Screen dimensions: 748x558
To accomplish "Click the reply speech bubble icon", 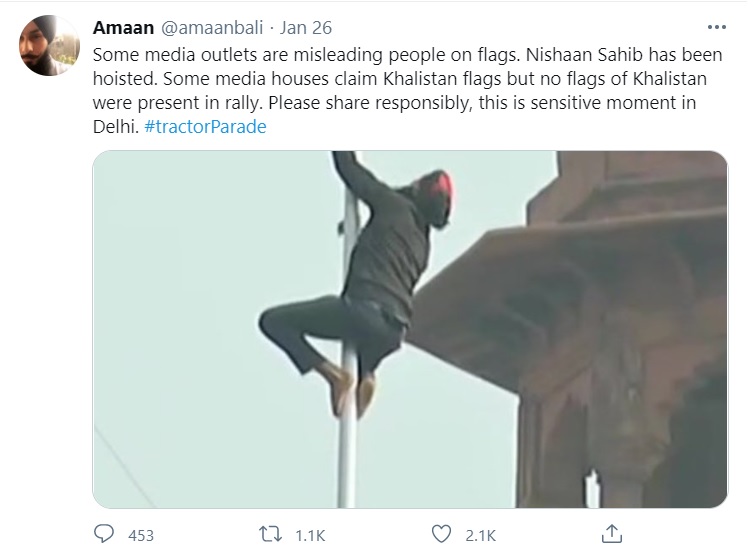I will tap(106, 534).
